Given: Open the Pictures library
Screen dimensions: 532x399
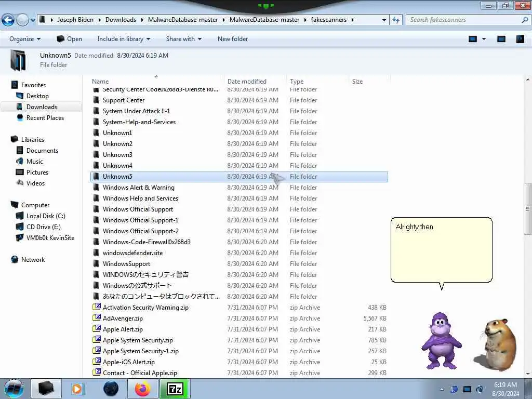Looking at the screenshot, I should coord(37,172).
